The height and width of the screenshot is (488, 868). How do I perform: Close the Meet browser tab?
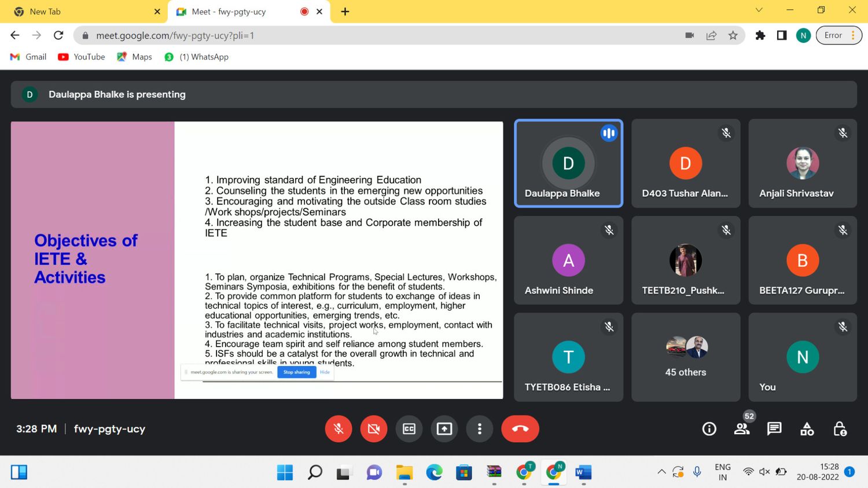[x=319, y=12]
